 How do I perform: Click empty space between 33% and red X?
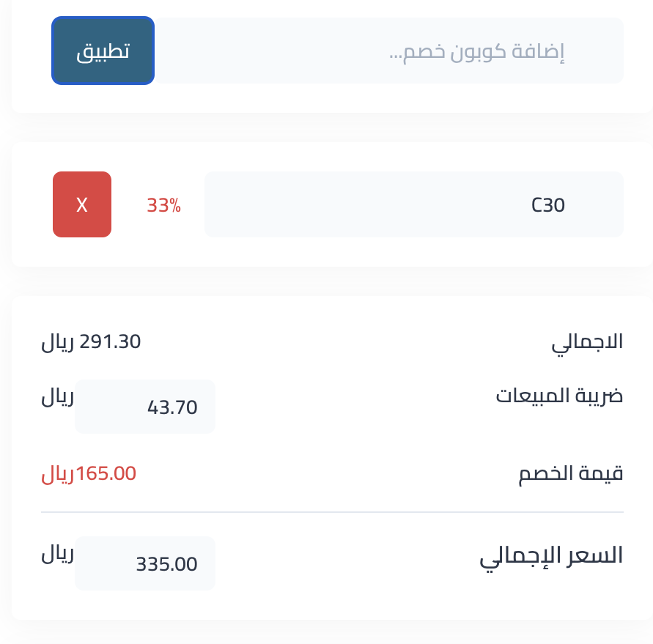click(129, 204)
